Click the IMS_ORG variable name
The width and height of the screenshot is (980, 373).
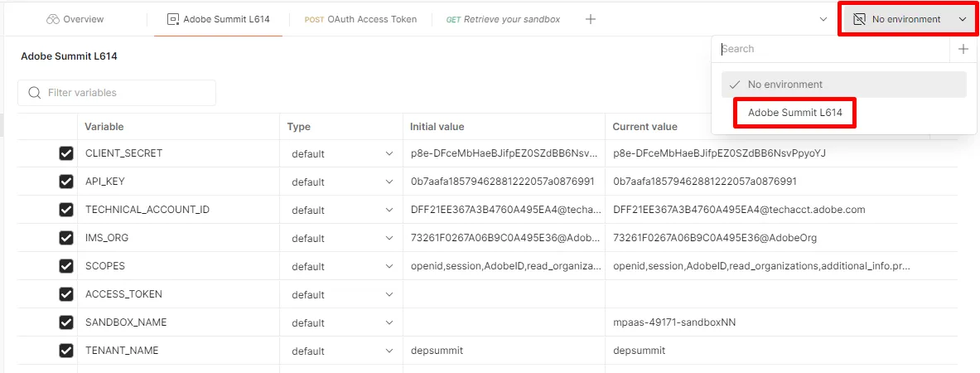point(107,238)
